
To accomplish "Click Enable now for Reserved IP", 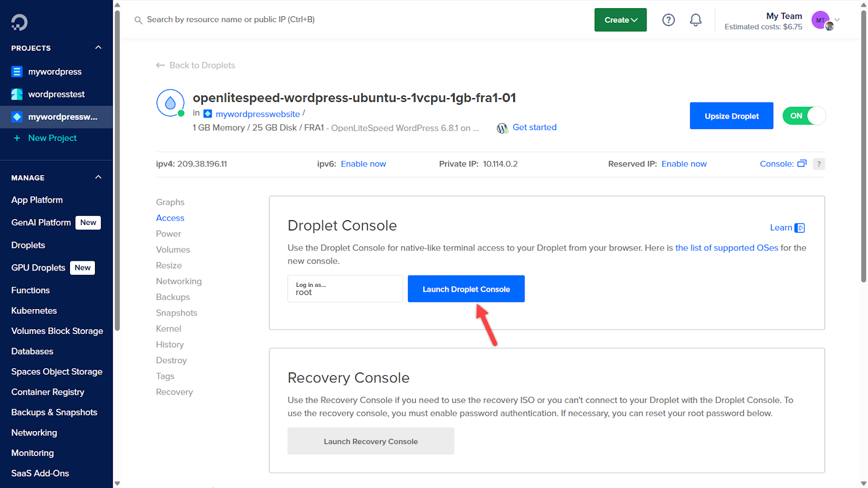I will [x=684, y=164].
